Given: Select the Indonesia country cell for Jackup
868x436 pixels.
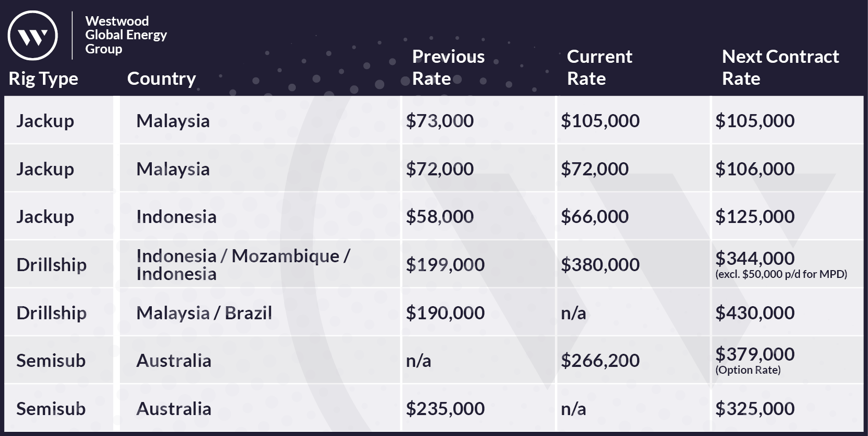Looking at the screenshot, I should (176, 217).
